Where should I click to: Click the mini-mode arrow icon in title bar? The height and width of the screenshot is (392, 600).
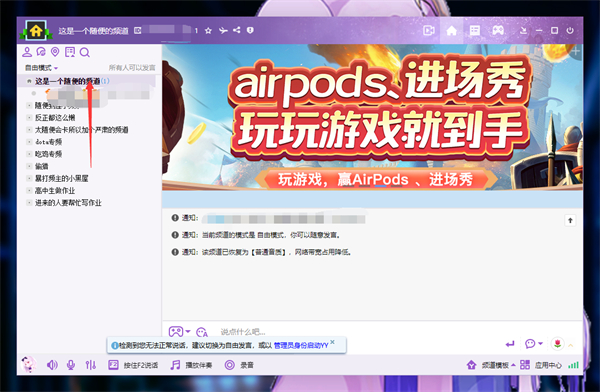(x=523, y=30)
